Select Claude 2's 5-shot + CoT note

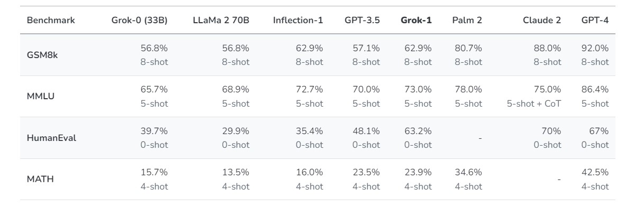tap(534, 103)
